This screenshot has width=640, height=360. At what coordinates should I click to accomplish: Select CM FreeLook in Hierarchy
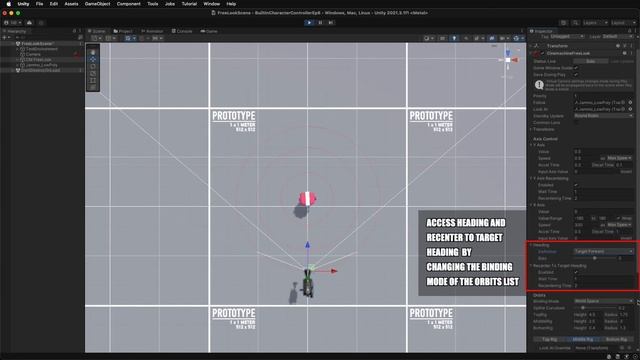pos(38,60)
